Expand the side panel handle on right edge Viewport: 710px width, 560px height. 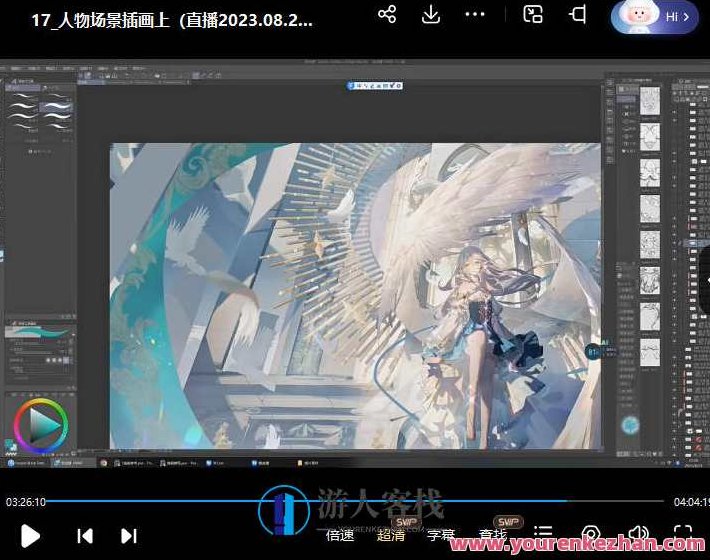pyautogui.click(x=706, y=281)
